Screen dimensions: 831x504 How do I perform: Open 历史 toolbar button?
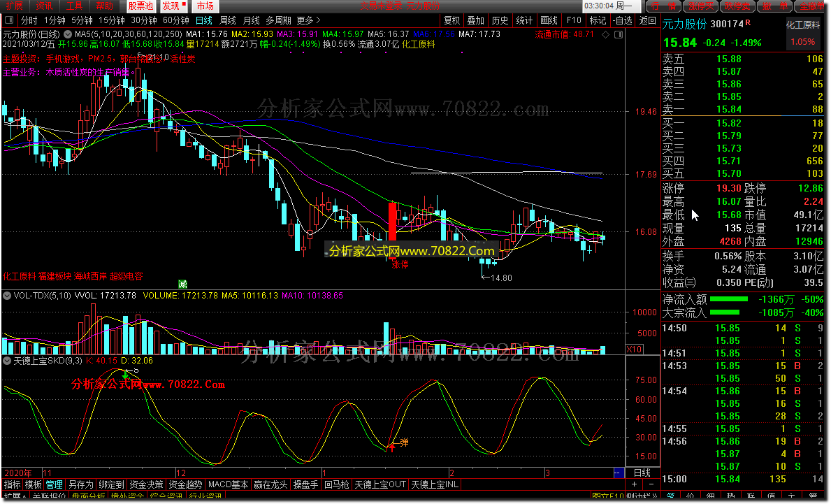(500, 20)
